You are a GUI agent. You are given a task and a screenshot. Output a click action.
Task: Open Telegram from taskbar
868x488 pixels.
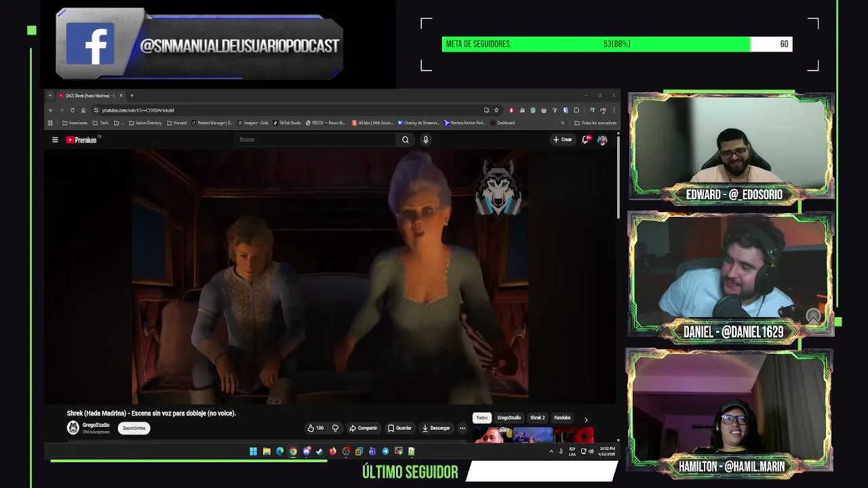click(385, 451)
